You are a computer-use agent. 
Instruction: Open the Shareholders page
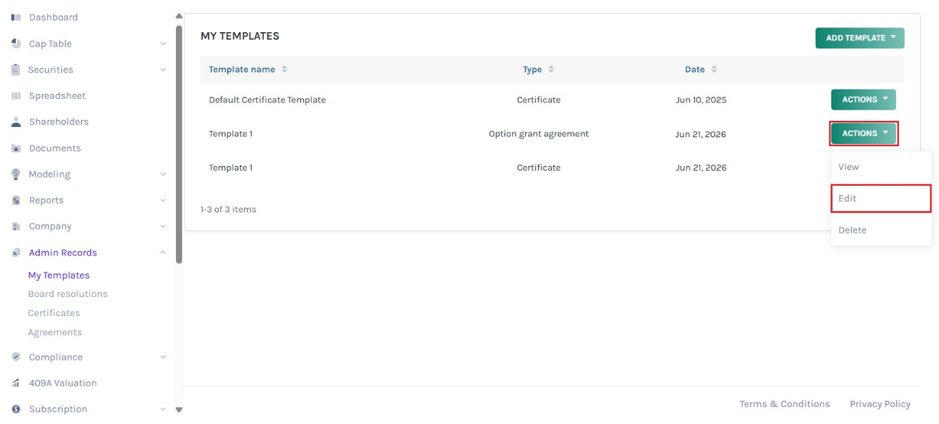pyautogui.click(x=59, y=122)
